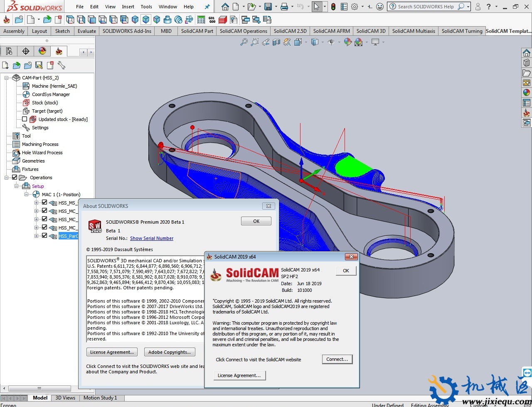Open the iMachining tool in the SolidCAM toolbar
Screen dimensions: 532x407
pos(6,20)
